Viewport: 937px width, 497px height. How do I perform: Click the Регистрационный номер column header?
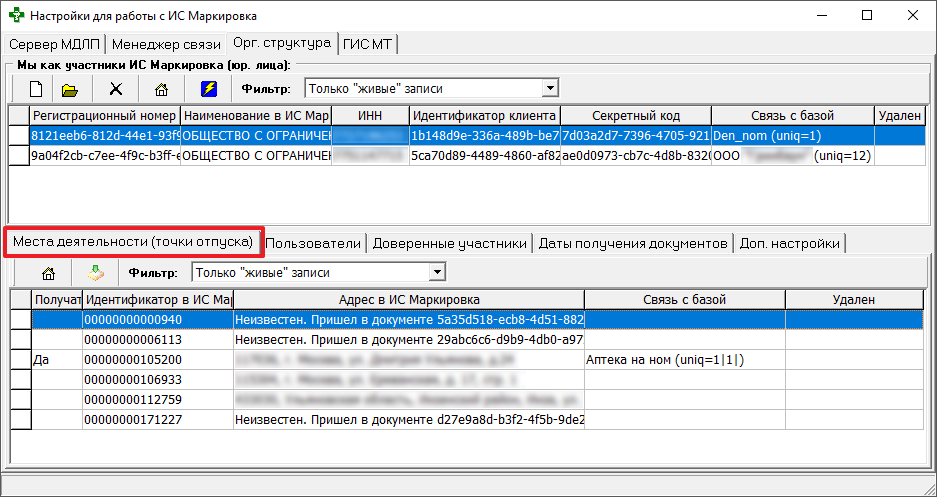coord(105,116)
